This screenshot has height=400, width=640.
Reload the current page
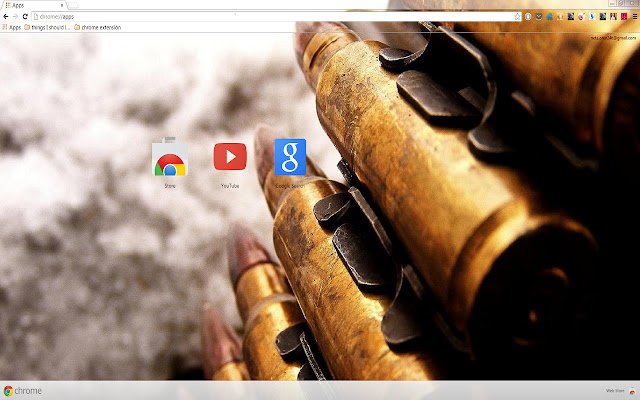click(25, 16)
